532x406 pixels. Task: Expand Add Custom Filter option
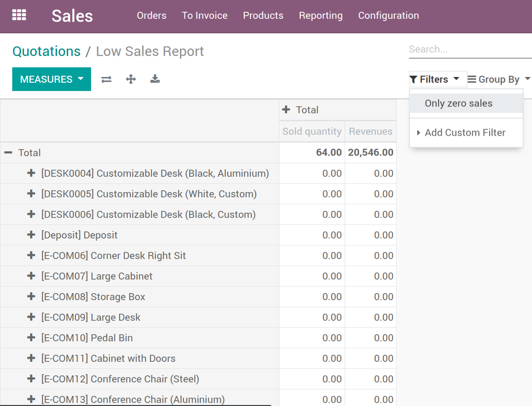click(x=466, y=133)
